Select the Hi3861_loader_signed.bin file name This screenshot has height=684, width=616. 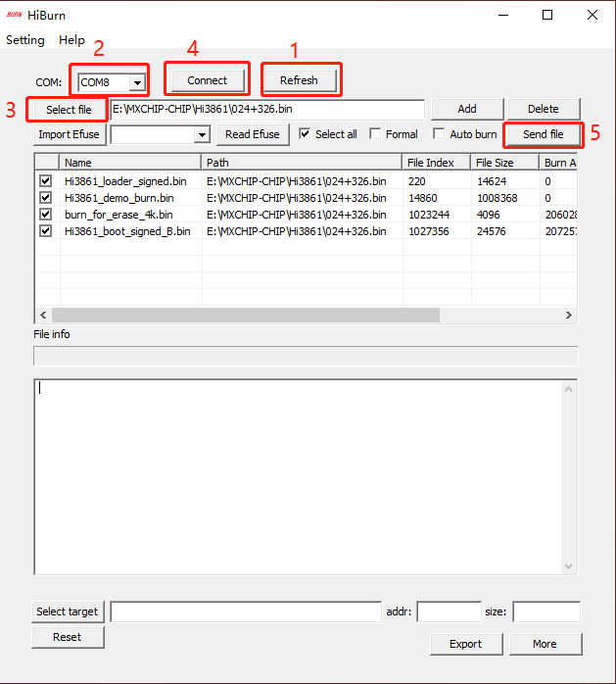(125, 181)
